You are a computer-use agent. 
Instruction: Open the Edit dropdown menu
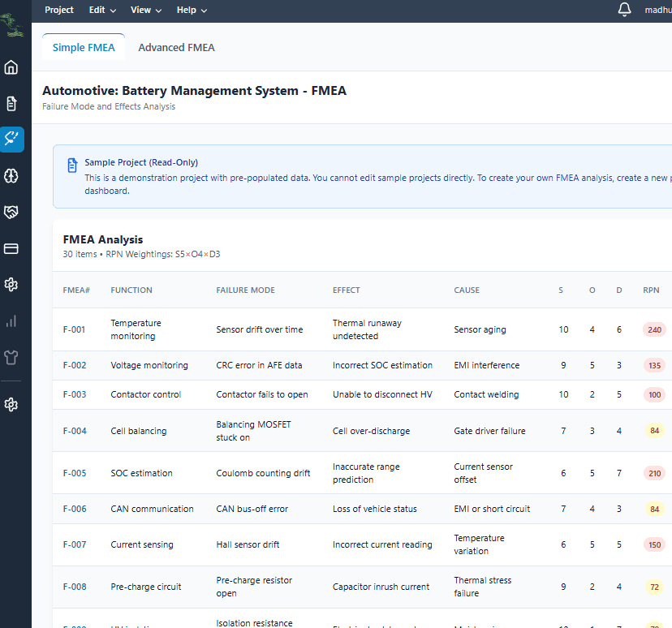click(x=101, y=10)
